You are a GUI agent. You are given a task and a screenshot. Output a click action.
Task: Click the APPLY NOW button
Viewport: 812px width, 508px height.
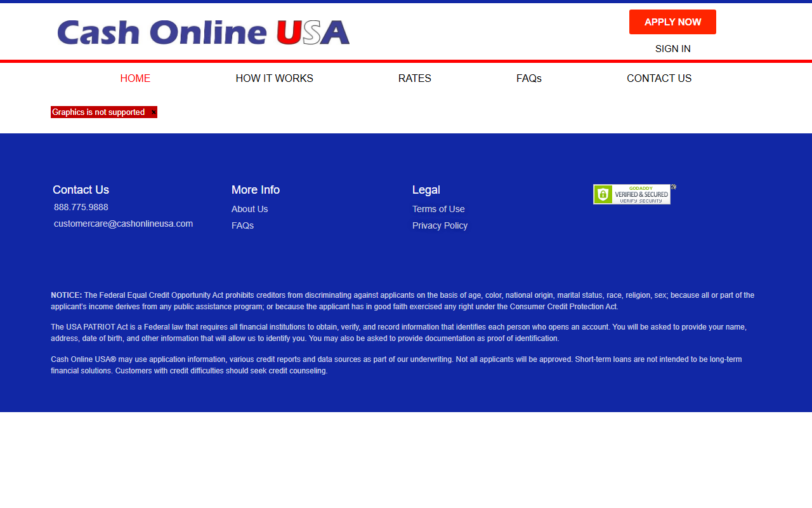672,22
